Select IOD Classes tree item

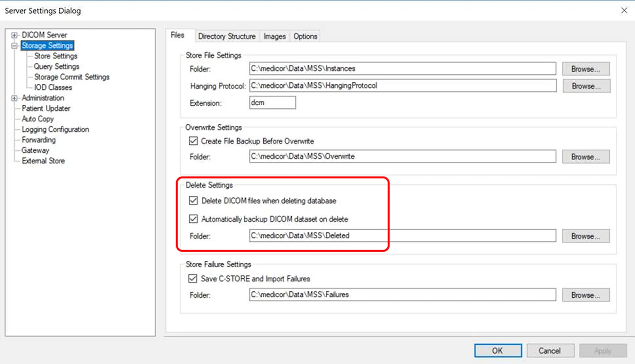53,88
